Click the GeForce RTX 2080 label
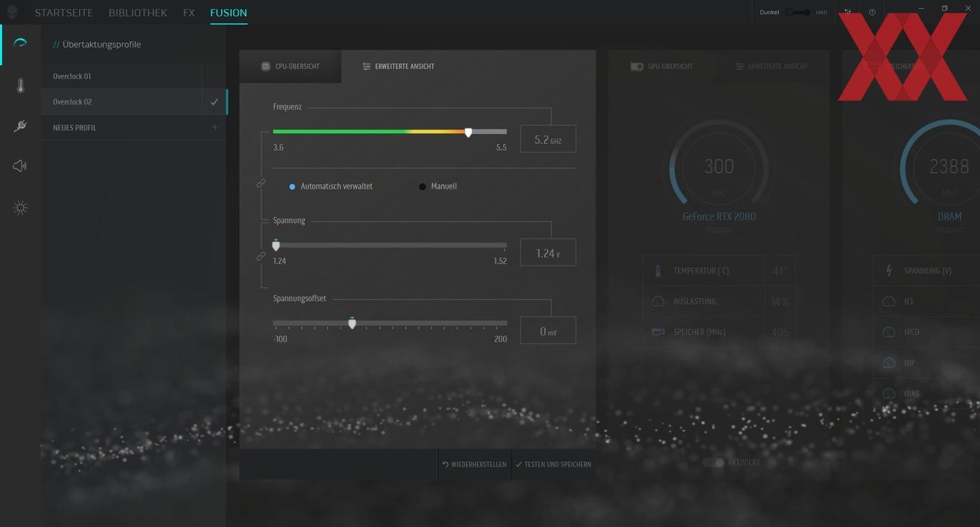The height and width of the screenshot is (527, 980). (x=719, y=217)
